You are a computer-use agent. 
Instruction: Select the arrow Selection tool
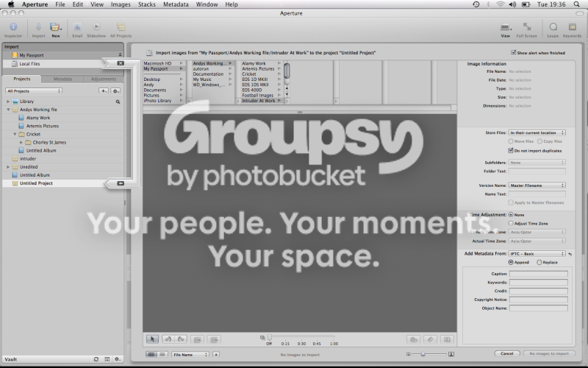click(x=152, y=339)
